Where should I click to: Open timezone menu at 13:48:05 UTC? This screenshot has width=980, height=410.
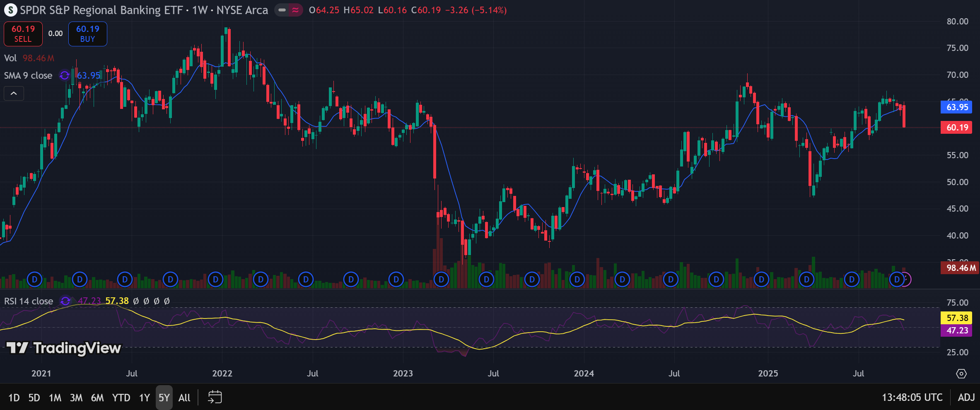click(912, 398)
